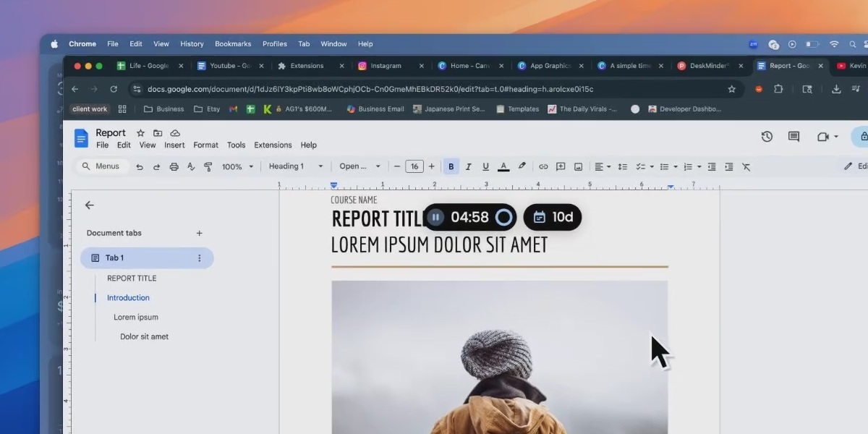Expand the checklist dropdown arrow
Viewport: 868px width, 434px height.
(652, 166)
